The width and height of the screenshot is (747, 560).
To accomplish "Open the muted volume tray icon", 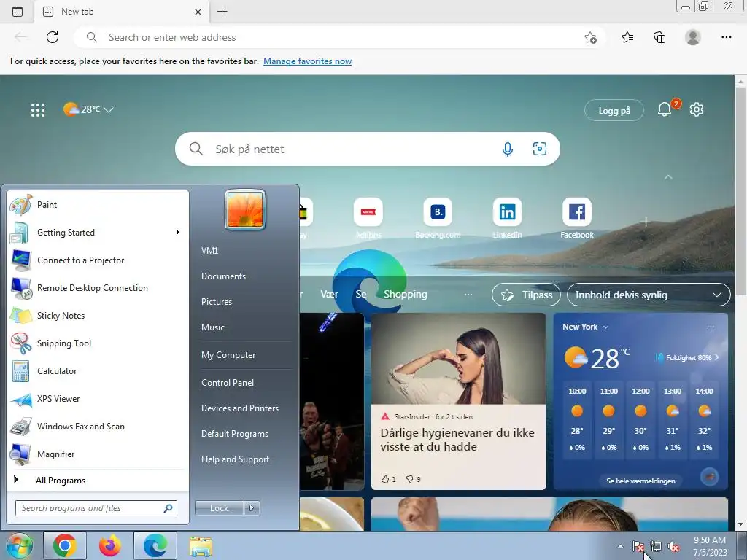I will [x=673, y=547].
